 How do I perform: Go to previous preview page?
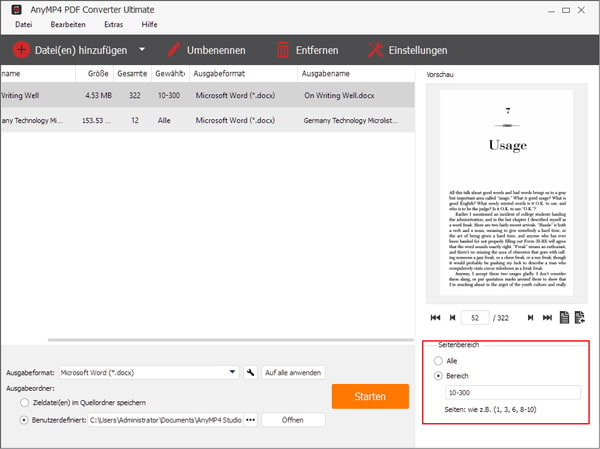point(452,317)
